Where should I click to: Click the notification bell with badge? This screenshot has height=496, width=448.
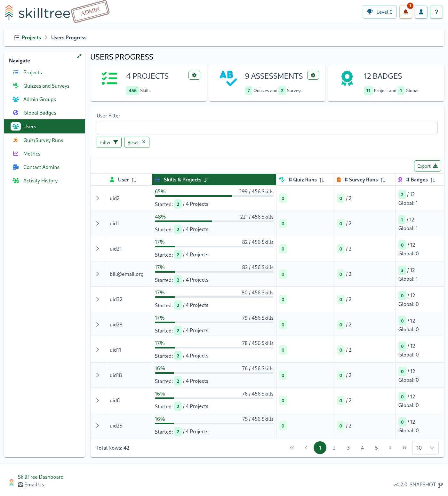405,12
